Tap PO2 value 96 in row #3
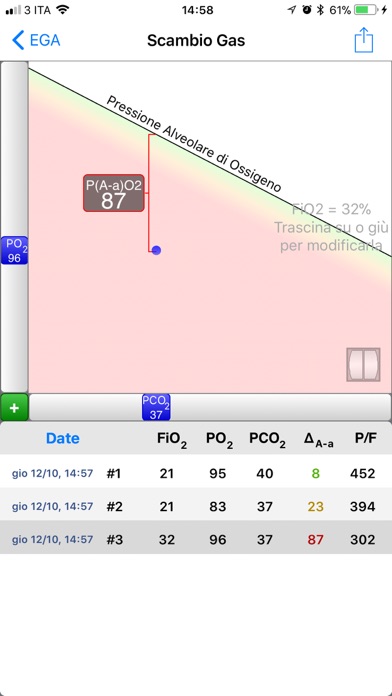 tap(218, 540)
